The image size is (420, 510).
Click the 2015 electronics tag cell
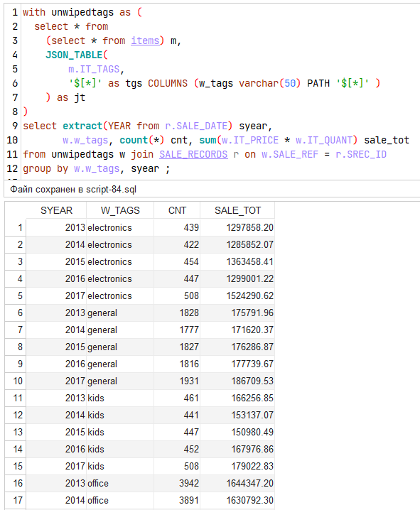120,261
